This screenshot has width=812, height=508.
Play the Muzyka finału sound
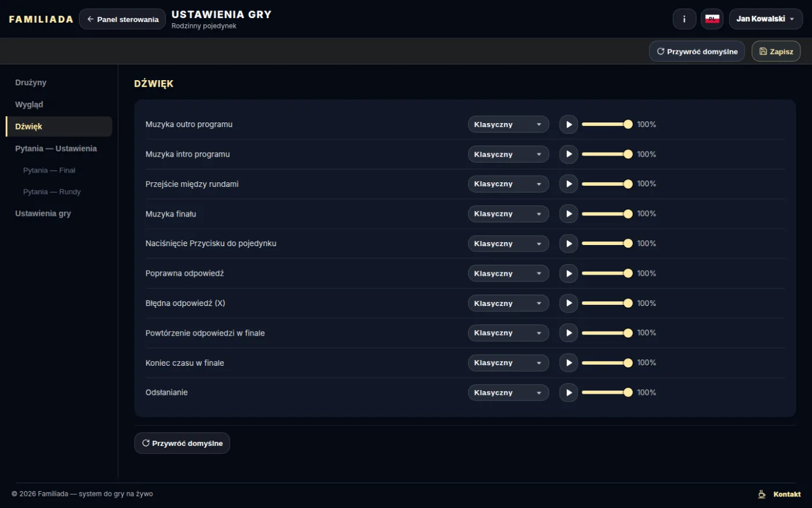pyautogui.click(x=568, y=214)
